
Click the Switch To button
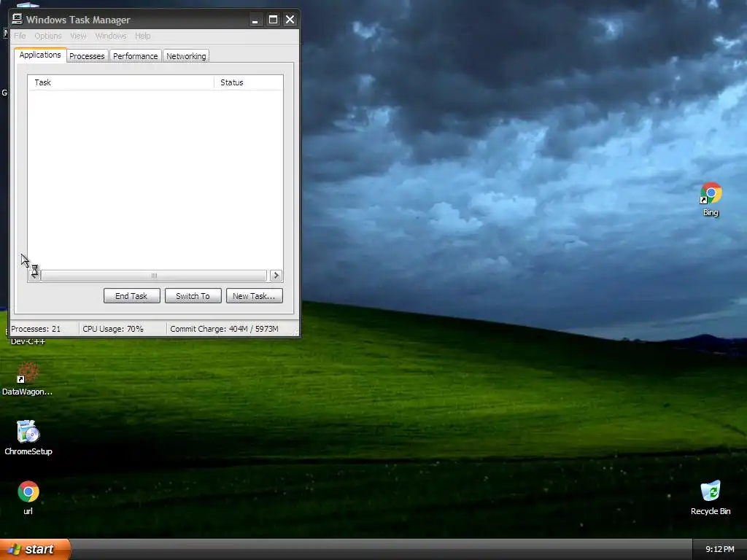[x=193, y=296]
